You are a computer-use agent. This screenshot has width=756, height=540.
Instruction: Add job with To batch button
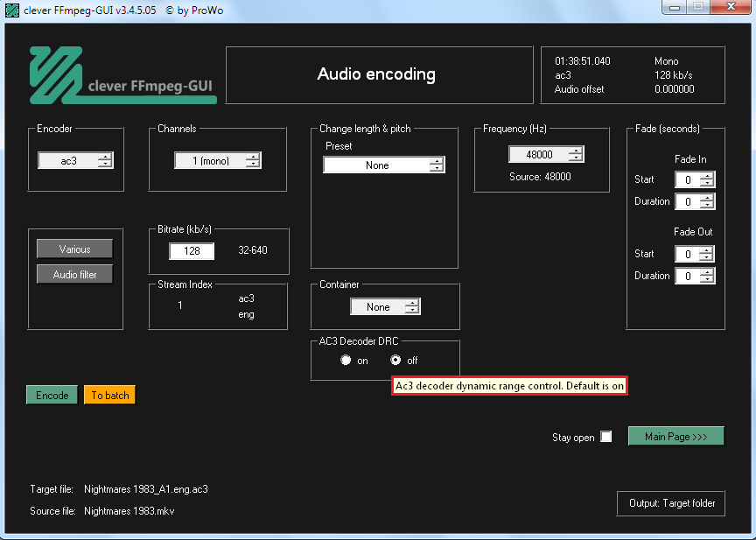pyautogui.click(x=110, y=396)
